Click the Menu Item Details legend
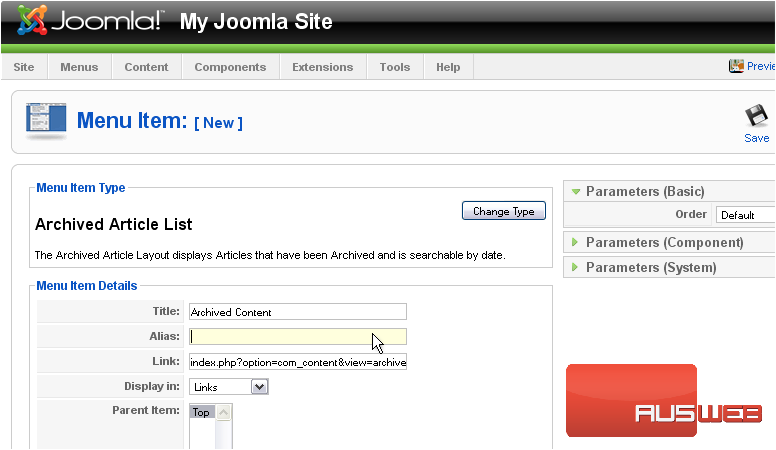Viewport: 776px width, 450px height. (x=87, y=286)
